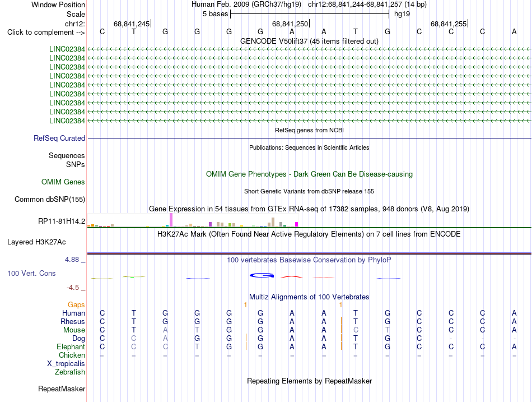Open the GENCODE V50lift37 track title
The image size is (532, 402).
click(x=309, y=41)
